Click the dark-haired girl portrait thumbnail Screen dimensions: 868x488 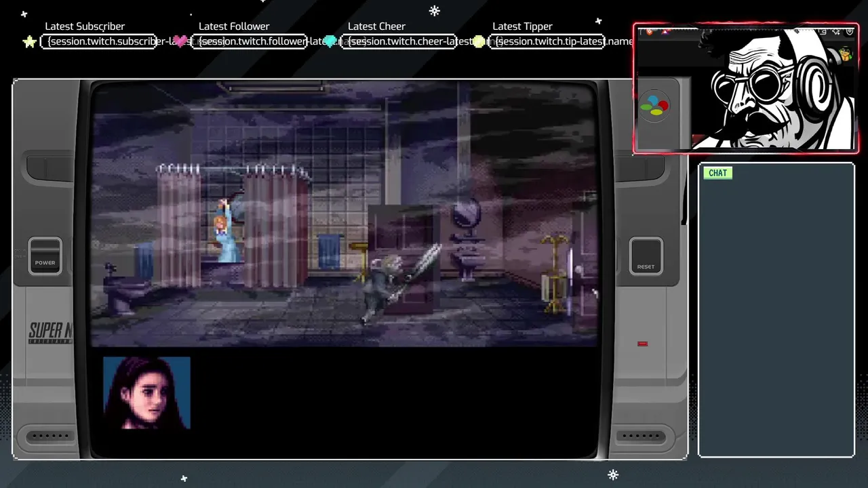tap(146, 393)
